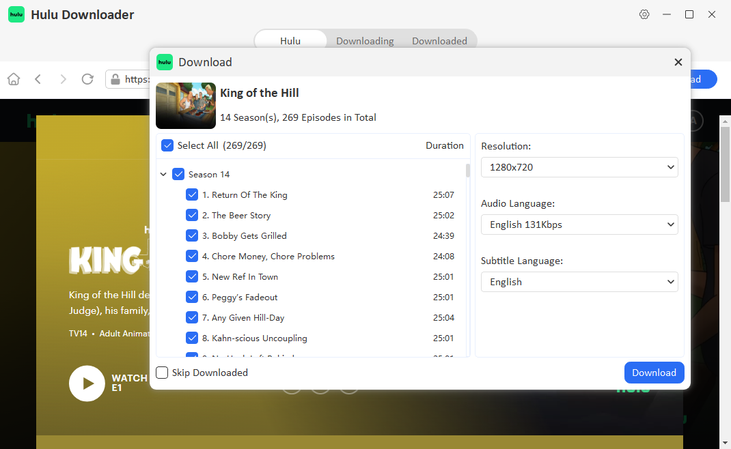Navigate back in browser toolbar
The image size is (731, 449).
(x=38, y=79)
